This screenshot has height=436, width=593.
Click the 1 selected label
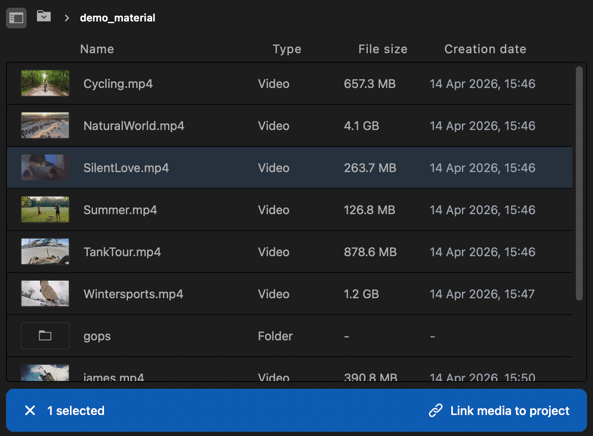(x=76, y=411)
